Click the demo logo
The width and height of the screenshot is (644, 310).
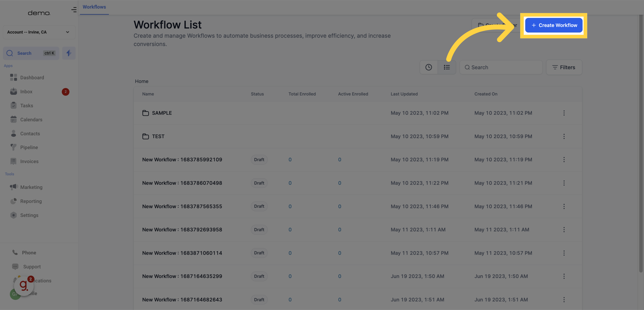[x=39, y=13]
